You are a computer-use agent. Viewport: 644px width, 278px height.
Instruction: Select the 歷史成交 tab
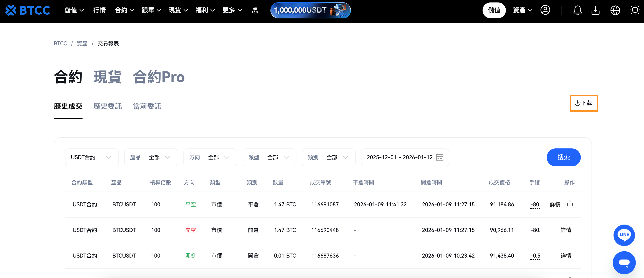pyautogui.click(x=68, y=106)
